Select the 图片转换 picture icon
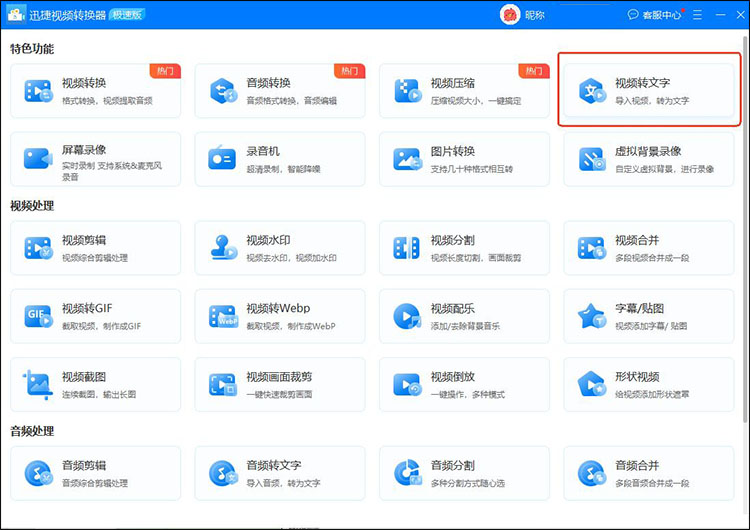The image size is (750, 530). (408, 159)
